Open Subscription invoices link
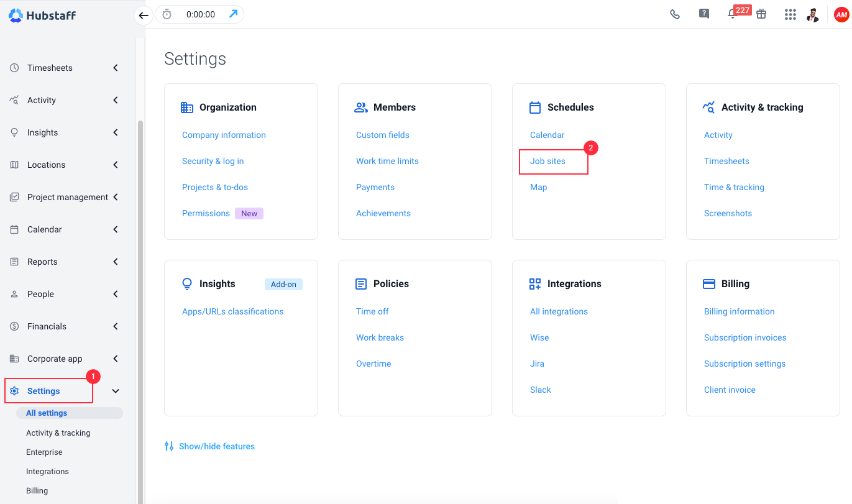 [745, 337]
